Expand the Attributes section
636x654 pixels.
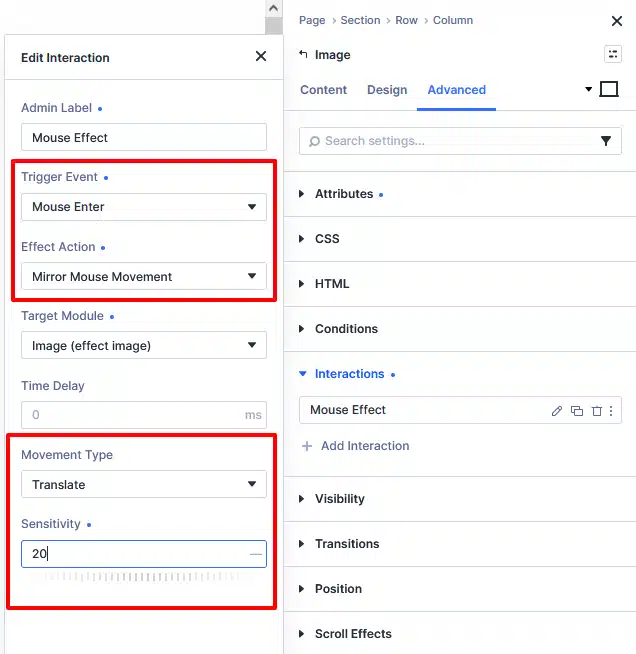[x=460, y=194]
